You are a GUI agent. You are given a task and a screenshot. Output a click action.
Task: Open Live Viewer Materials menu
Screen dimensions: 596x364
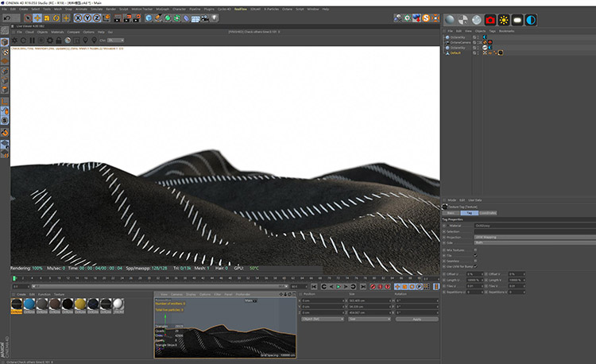[x=57, y=32]
